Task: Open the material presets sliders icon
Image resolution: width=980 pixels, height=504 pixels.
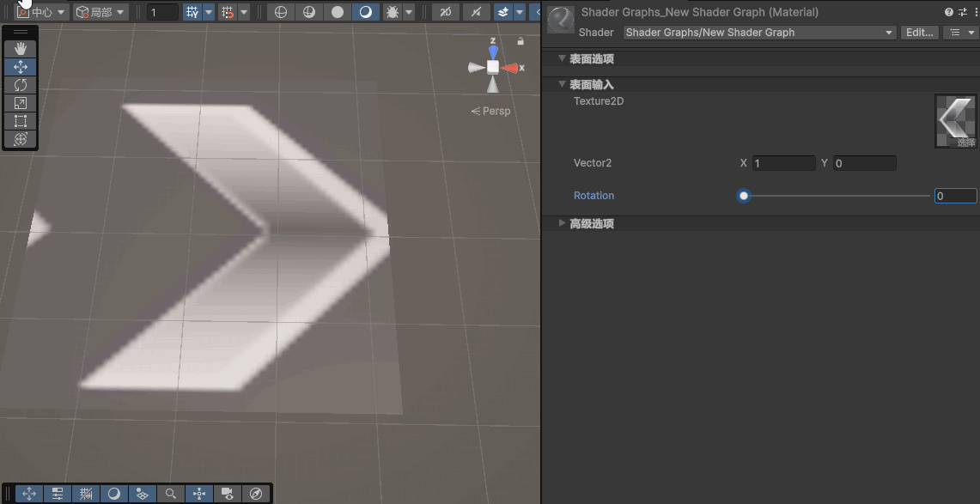Action: coord(962,12)
